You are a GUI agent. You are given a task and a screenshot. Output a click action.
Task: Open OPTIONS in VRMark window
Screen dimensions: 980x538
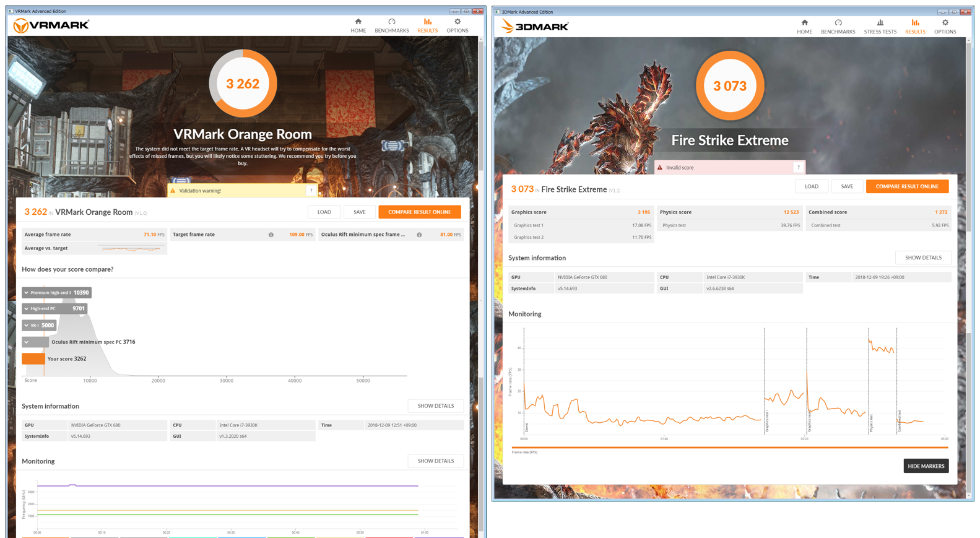(457, 25)
